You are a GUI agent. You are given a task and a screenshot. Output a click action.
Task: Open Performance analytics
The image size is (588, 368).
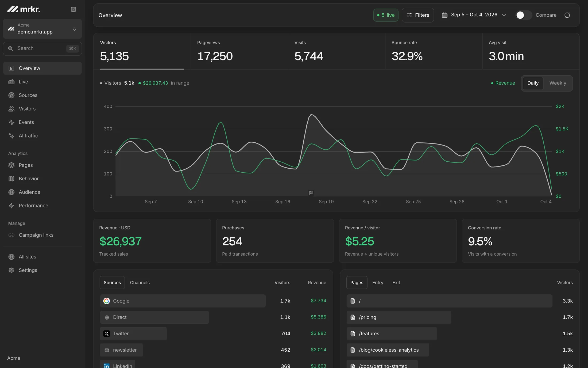[42, 206]
